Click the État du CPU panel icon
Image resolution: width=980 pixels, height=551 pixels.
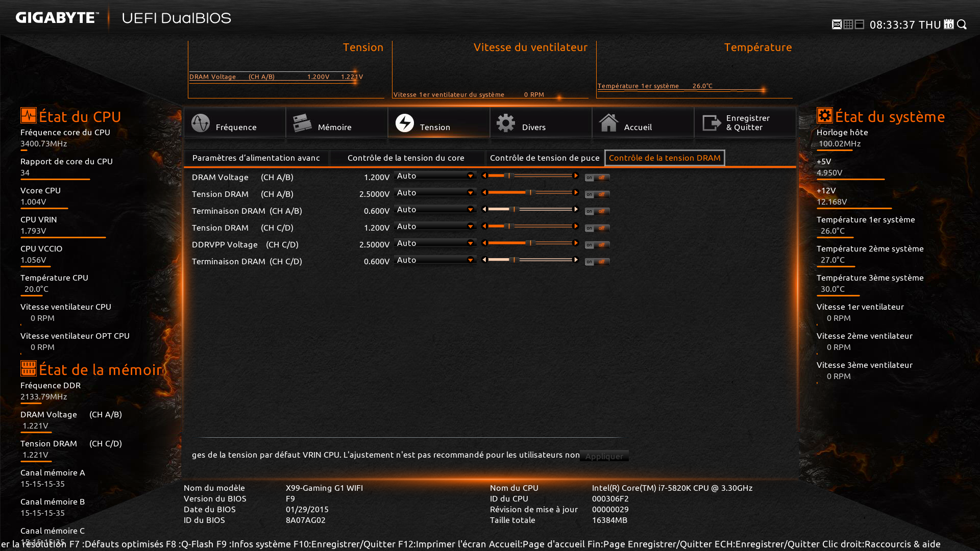tap(29, 115)
